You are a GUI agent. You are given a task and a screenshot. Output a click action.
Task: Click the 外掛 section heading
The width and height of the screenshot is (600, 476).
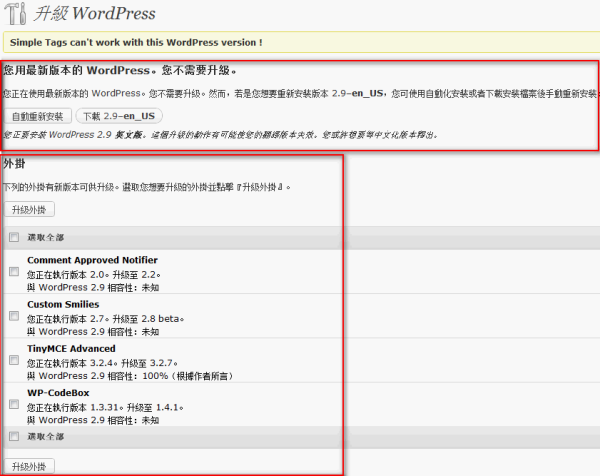(14, 164)
